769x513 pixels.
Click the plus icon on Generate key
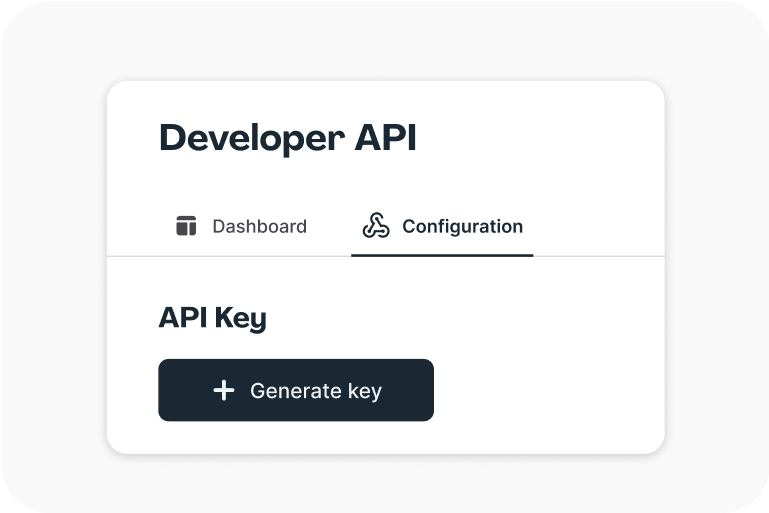(224, 390)
